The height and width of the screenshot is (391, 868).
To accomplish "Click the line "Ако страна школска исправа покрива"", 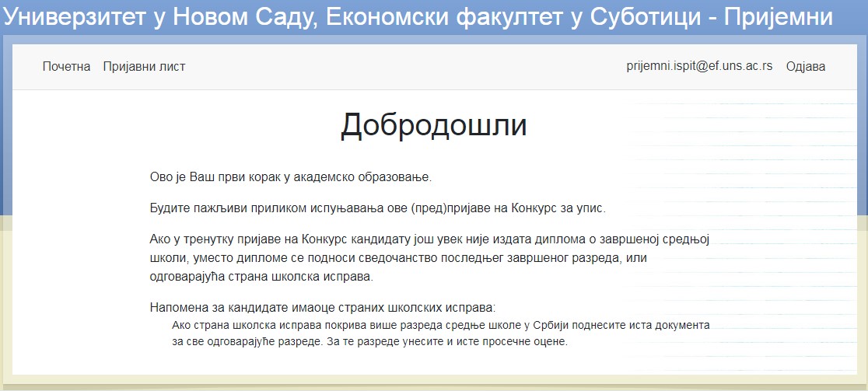I will 441,325.
